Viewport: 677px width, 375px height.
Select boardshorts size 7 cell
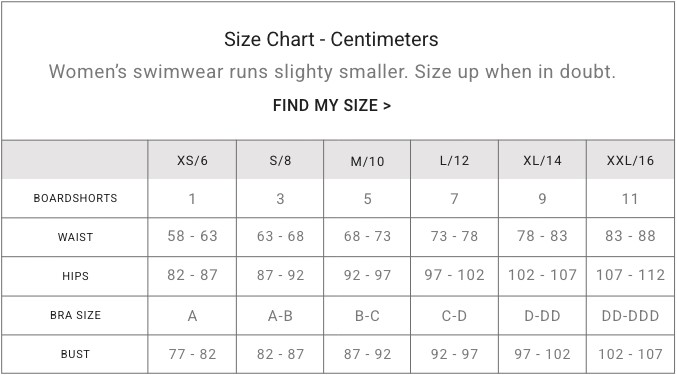pyautogui.click(x=454, y=199)
